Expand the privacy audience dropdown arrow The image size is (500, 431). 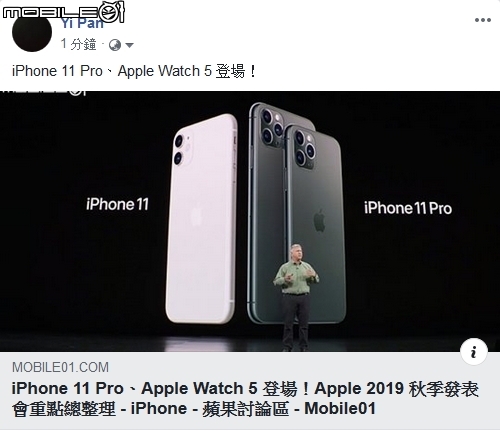pyautogui.click(x=129, y=45)
